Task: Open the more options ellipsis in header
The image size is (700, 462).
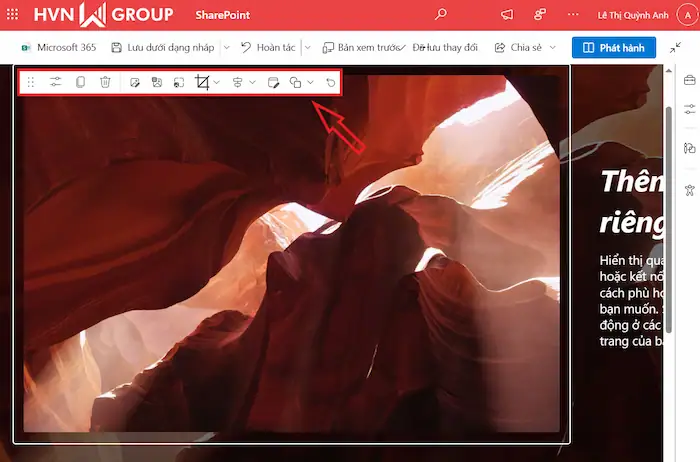Action: click(x=572, y=15)
